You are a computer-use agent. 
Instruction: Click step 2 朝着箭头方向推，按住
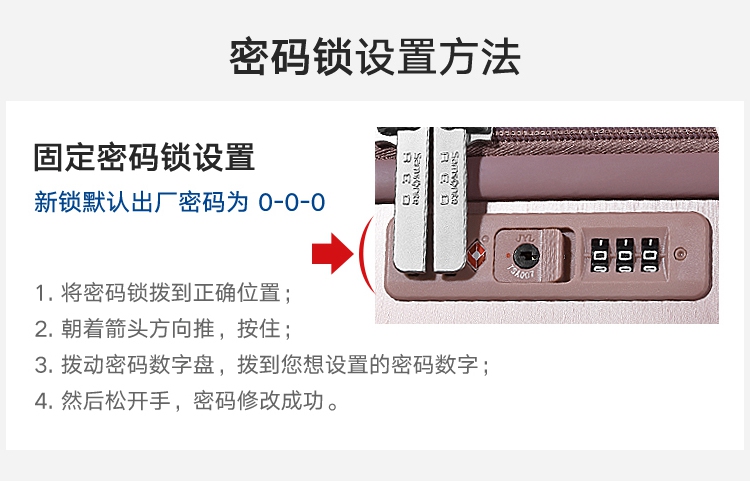163,328
